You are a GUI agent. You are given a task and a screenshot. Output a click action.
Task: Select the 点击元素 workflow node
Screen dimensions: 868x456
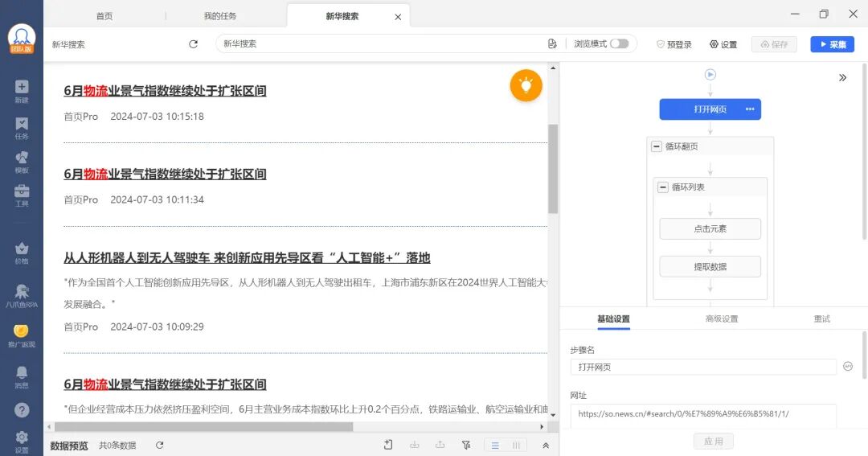710,228
